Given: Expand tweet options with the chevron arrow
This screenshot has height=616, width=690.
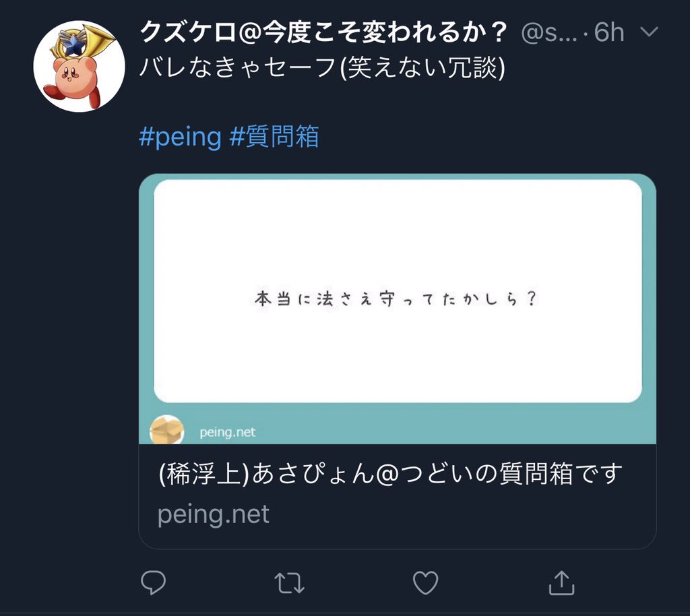Looking at the screenshot, I should (x=649, y=32).
